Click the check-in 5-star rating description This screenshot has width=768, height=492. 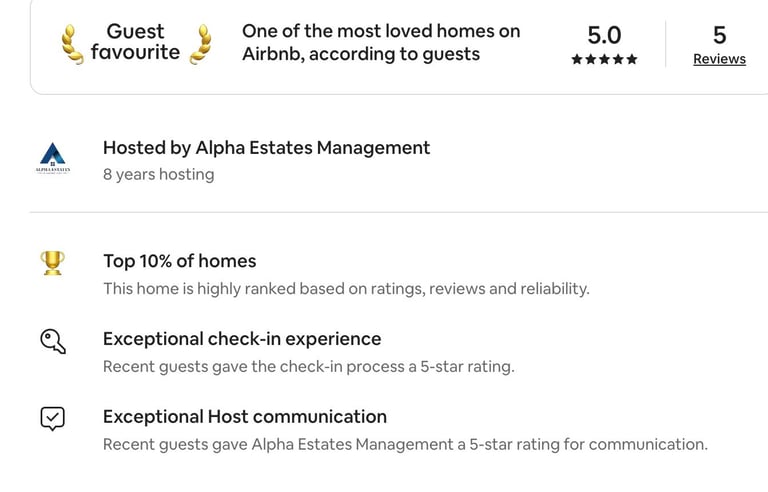tap(308, 367)
